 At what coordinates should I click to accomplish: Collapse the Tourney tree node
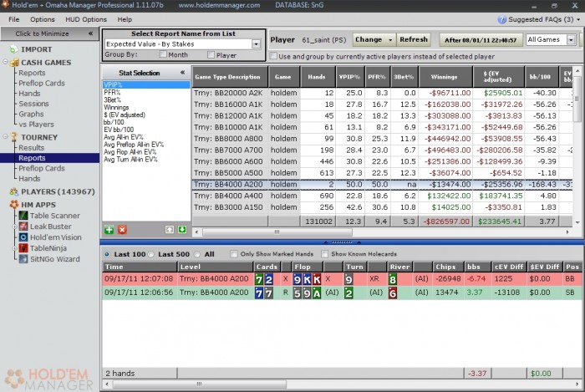click(5, 136)
